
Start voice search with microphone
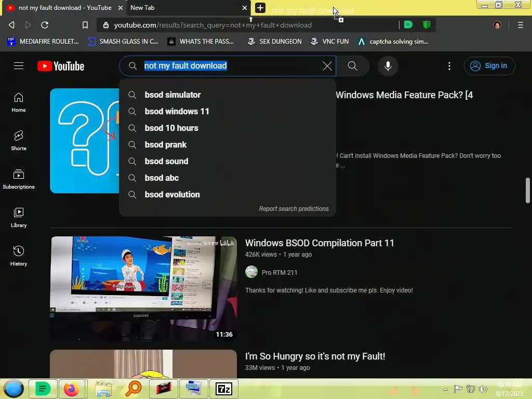(x=388, y=66)
